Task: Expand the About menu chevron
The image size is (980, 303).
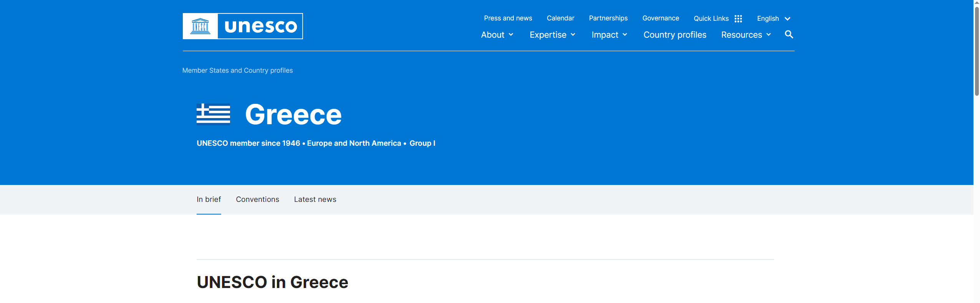Action: click(511, 35)
